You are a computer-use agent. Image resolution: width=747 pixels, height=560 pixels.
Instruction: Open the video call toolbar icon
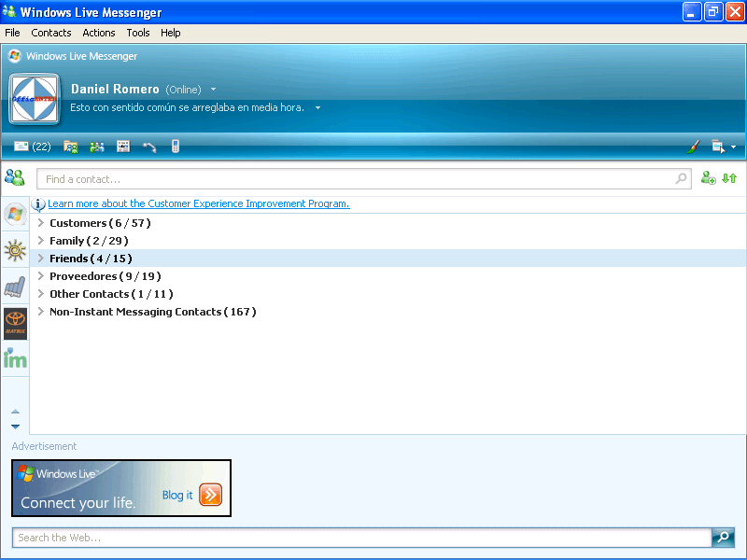[x=122, y=147]
